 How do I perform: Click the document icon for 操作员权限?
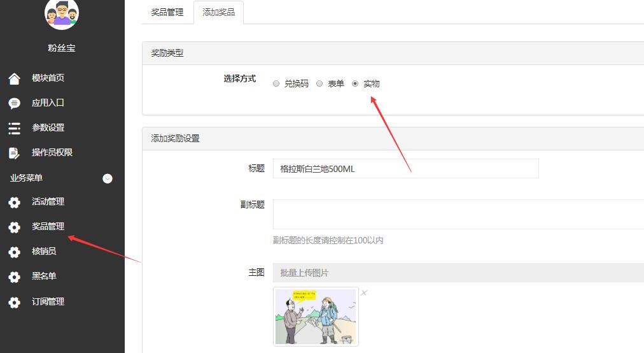point(14,153)
